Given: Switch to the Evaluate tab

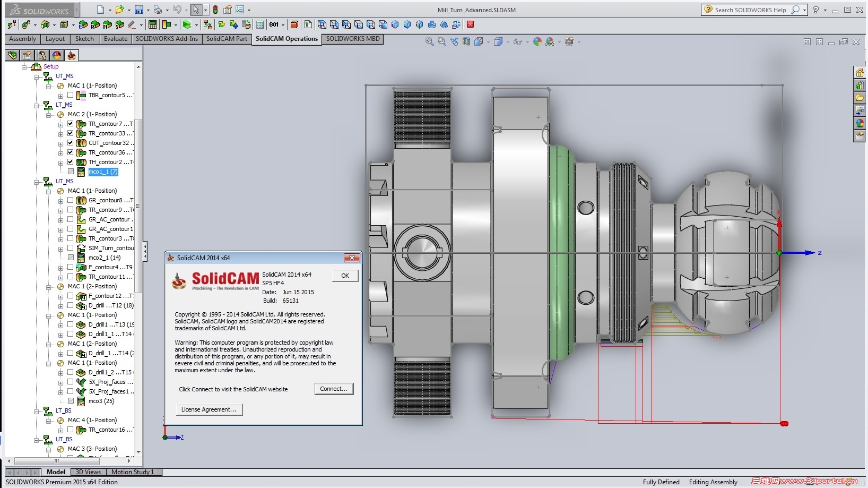Looking at the screenshot, I should tap(116, 39).
